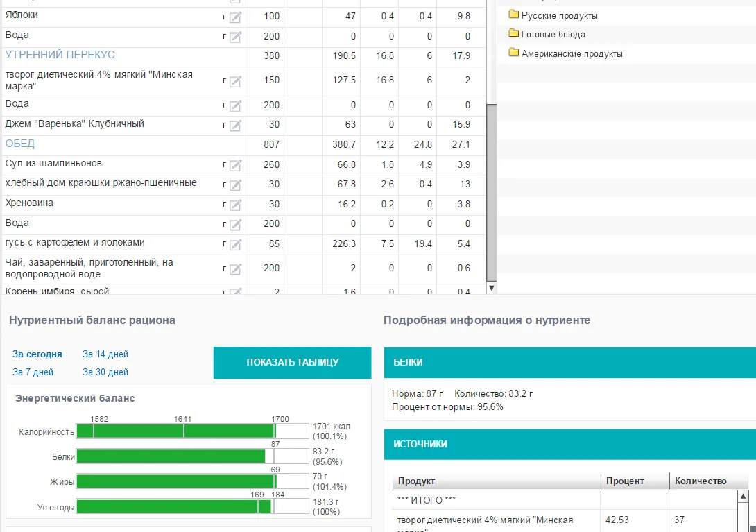This screenshot has width=756, height=532.
Task: Click the Хреновина product name
Action: point(29,203)
